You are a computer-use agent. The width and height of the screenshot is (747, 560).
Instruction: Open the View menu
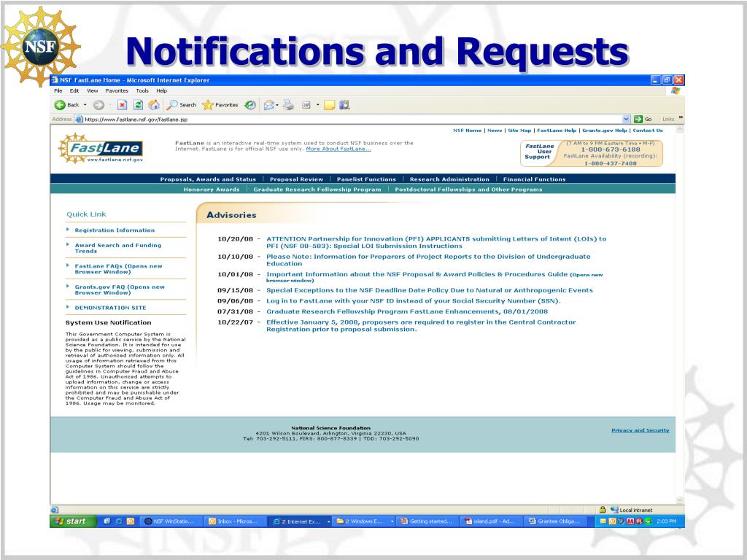[x=92, y=91]
